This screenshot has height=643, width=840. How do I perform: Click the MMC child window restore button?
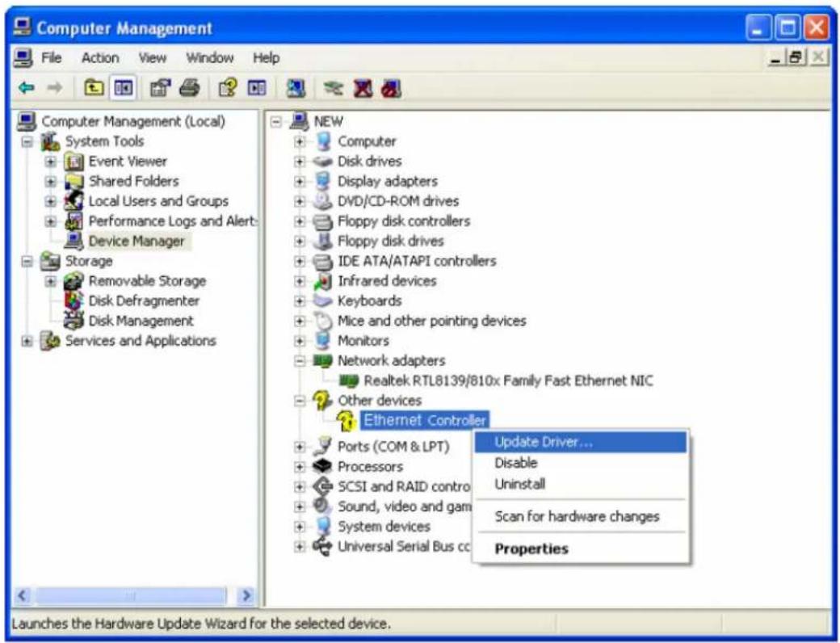[796, 57]
